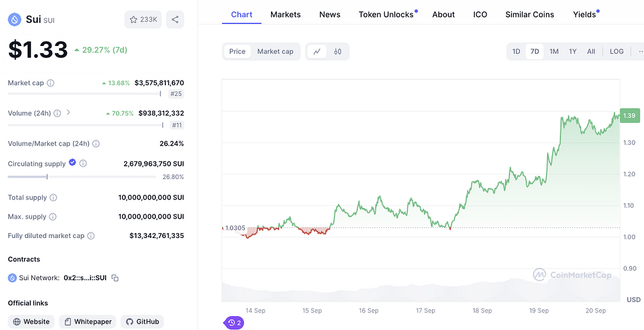Expand the chart events badge showing 2

(x=233, y=322)
